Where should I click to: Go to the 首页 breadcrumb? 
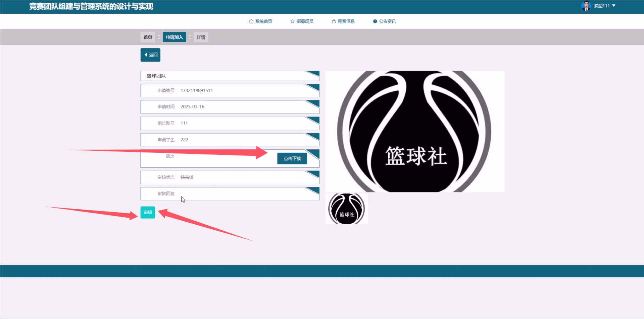(x=148, y=37)
